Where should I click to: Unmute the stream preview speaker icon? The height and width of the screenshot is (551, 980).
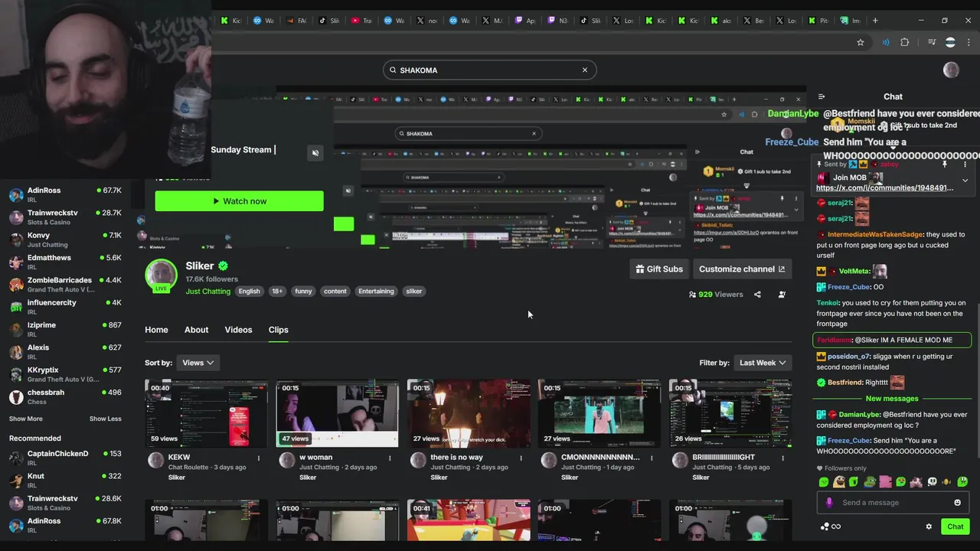(x=315, y=152)
